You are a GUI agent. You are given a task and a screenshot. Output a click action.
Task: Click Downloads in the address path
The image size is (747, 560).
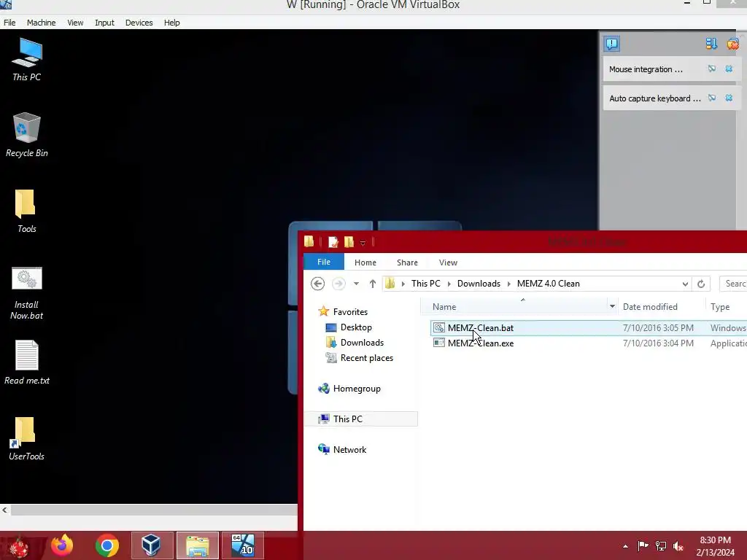tap(479, 284)
